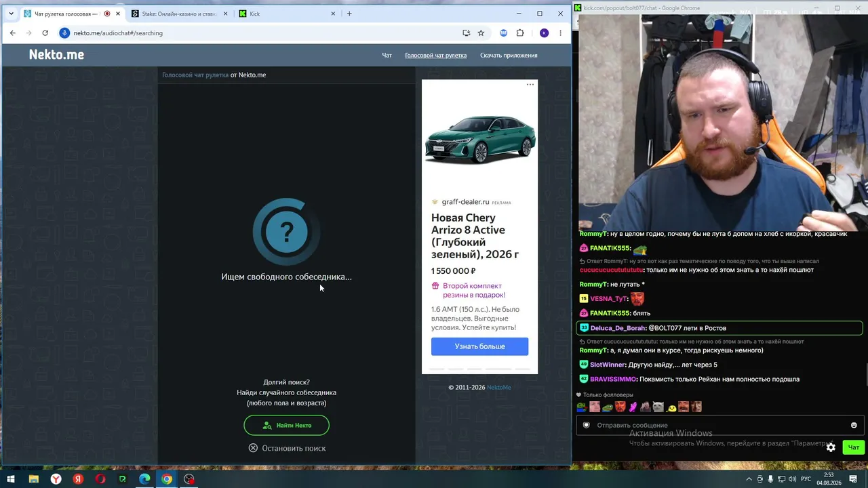Image resolution: width=868 pixels, height=488 pixels.
Task: Open the NektoMe footer link
Action: point(499,388)
